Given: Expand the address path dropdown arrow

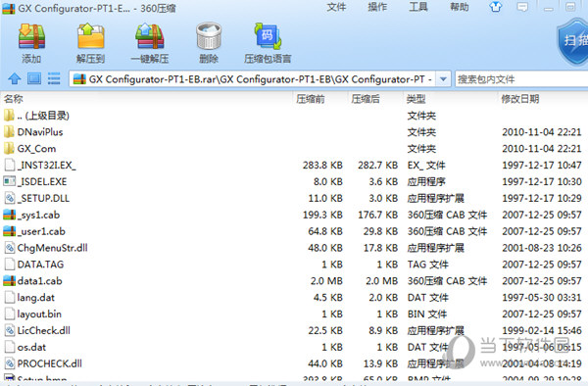Looking at the screenshot, I should tap(443, 79).
